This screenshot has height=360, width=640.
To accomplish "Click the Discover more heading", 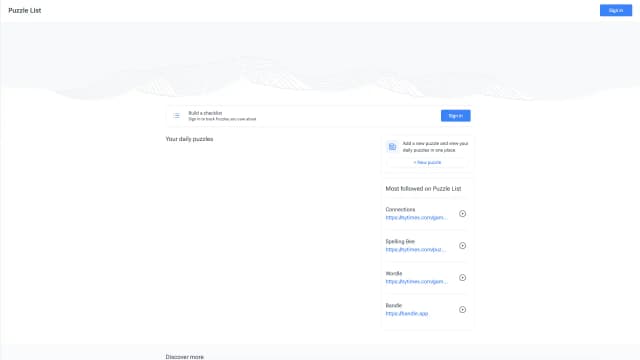I will (184, 357).
